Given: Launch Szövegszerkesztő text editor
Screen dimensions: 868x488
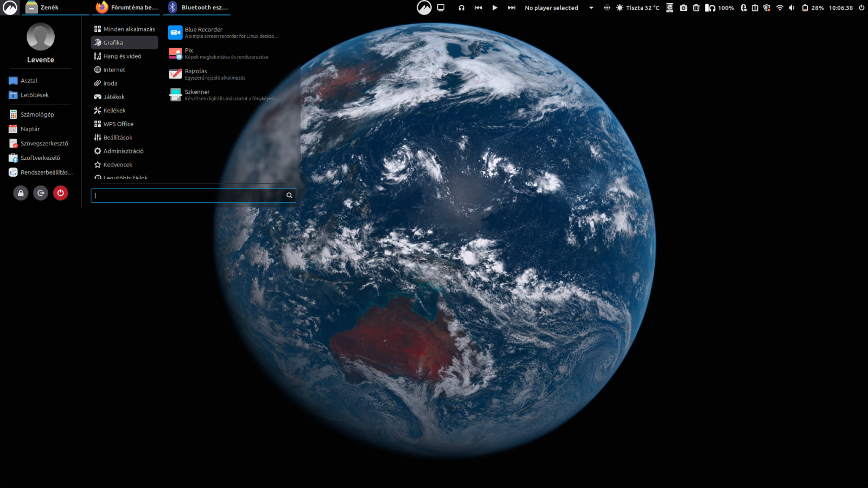Looking at the screenshot, I should [40, 144].
